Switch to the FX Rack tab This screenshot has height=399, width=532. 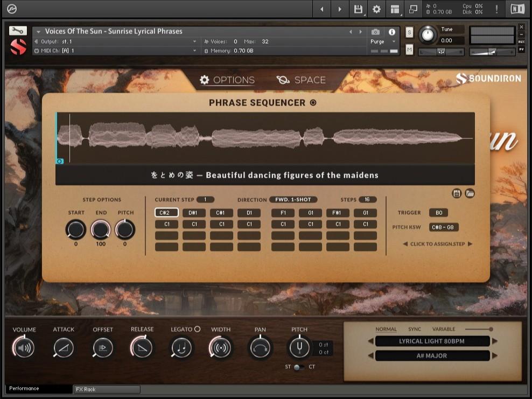[106, 389]
